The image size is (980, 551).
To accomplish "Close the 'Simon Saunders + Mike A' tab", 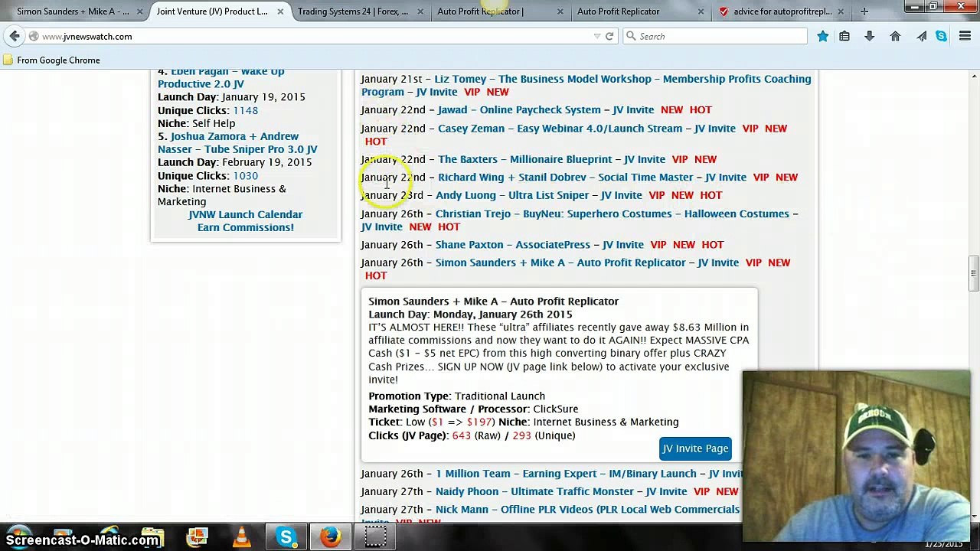I will (140, 11).
